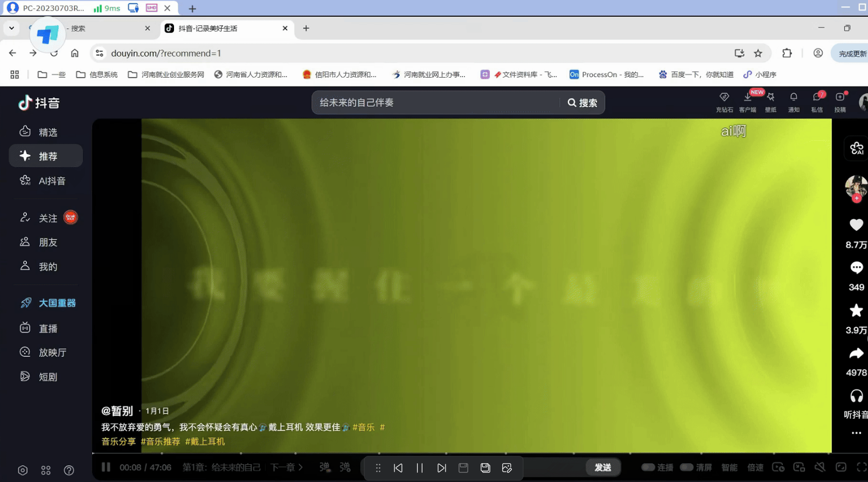The height and width of the screenshot is (482, 868).
Task: Open the four-dot apps grid icon in sidebar
Action: coord(46,470)
